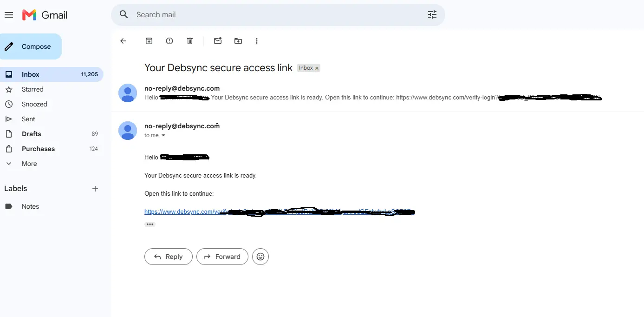Screen dimensions: 644x317
Task: Create a new label plus icon
Action: pos(95,189)
